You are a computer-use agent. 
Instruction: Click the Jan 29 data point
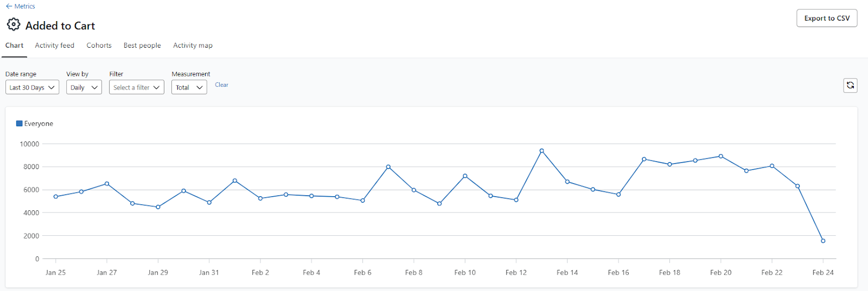158,207
